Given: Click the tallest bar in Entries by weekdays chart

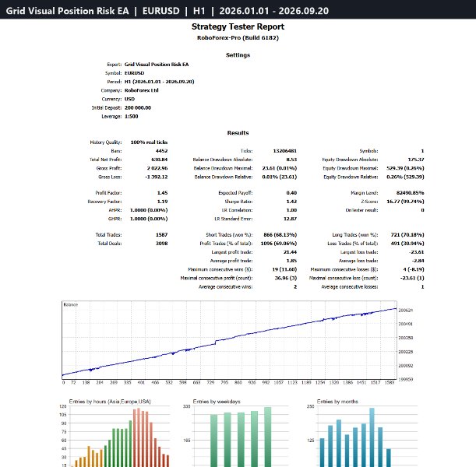Looking at the screenshot, I should pos(268,437).
